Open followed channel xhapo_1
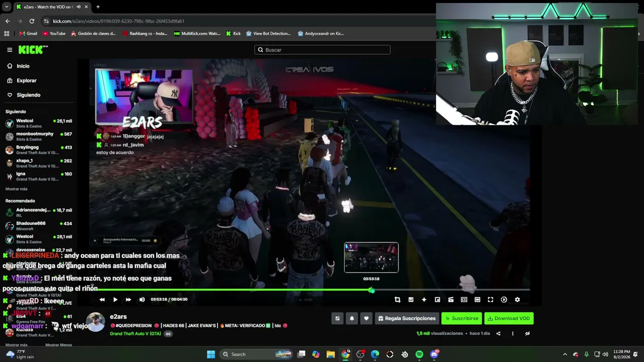644x362 pixels. point(39,163)
